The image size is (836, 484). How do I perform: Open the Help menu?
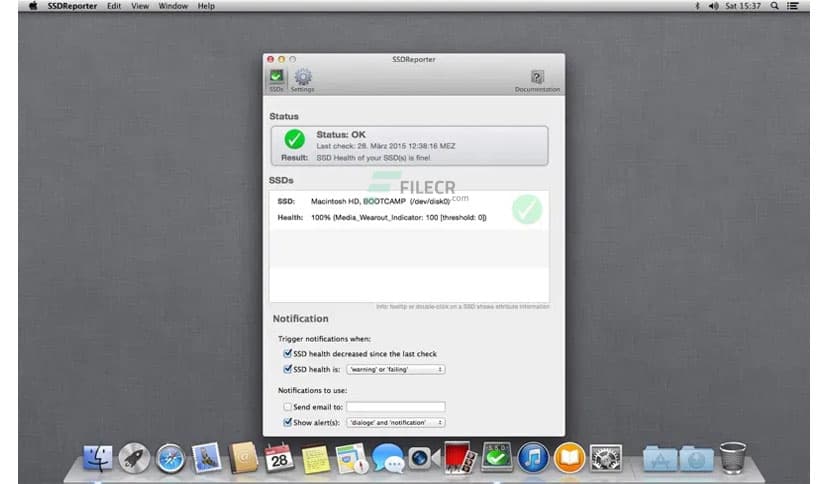pos(206,6)
